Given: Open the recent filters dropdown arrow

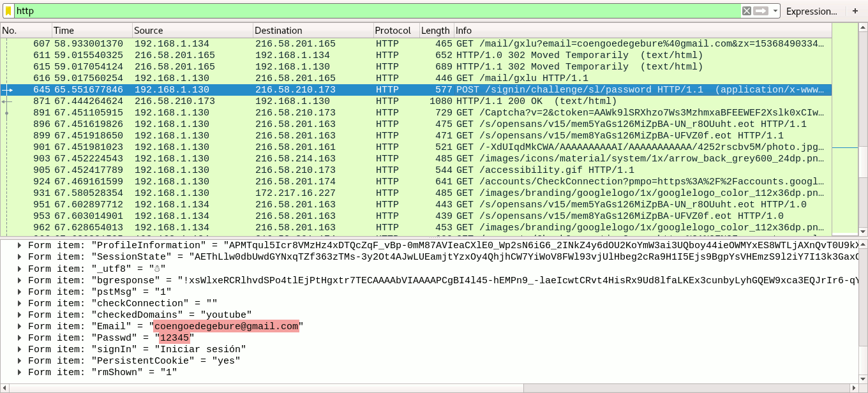Looking at the screenshot, I should [775, 11].
